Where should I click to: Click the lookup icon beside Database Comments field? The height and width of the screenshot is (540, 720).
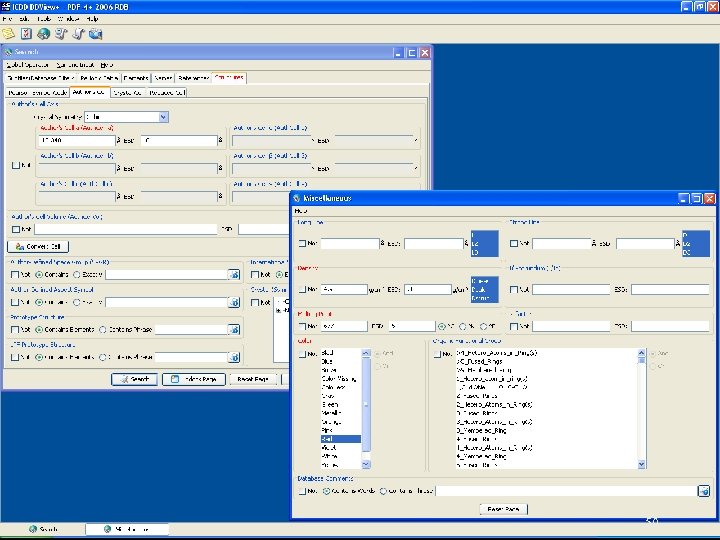coord(703,491)
